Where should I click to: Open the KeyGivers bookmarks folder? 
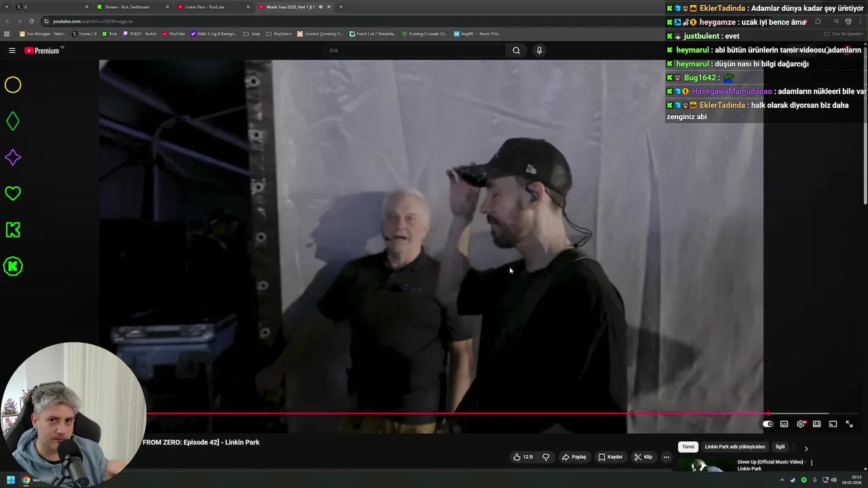click(279, 33)
